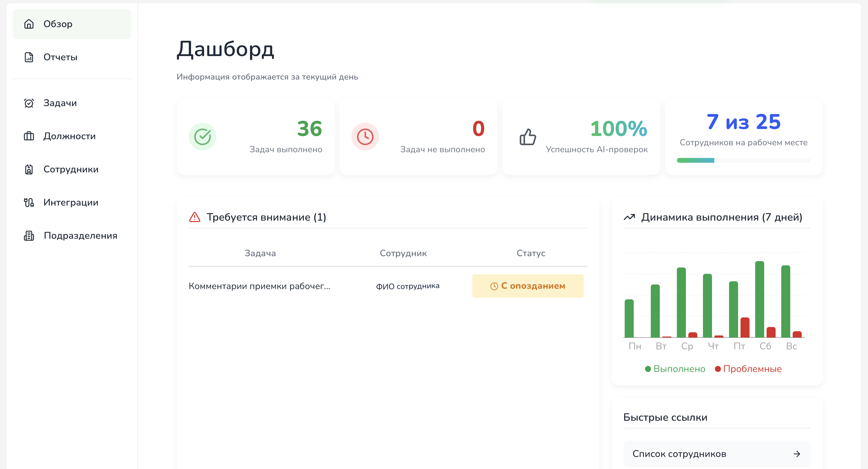Click the red clock icon
868x469 pixels.
(x=365, y=137)
